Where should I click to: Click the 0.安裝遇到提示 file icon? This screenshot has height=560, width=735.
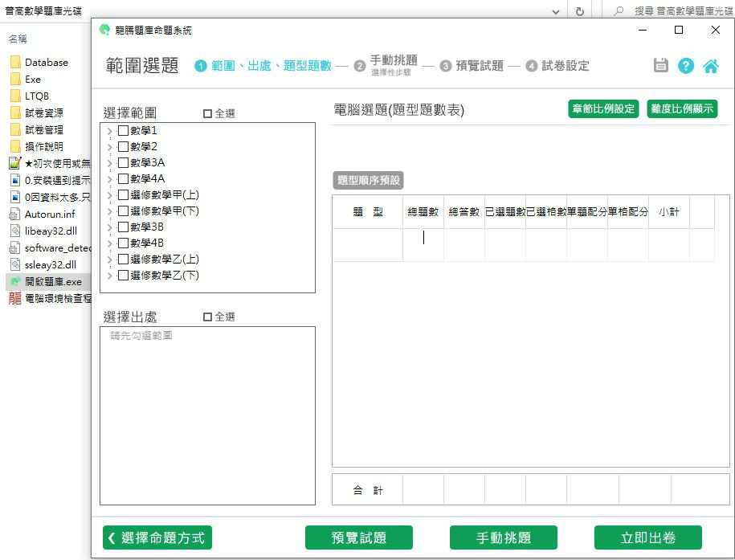(15, 180)
